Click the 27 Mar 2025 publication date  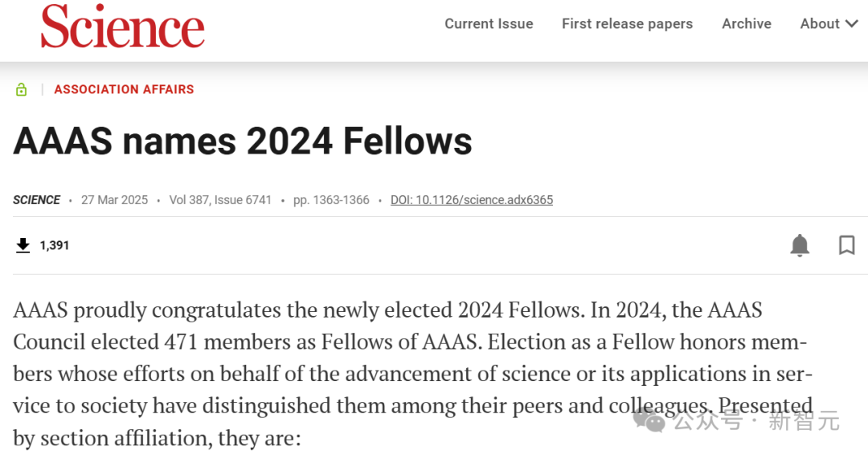tap(115, 200)
